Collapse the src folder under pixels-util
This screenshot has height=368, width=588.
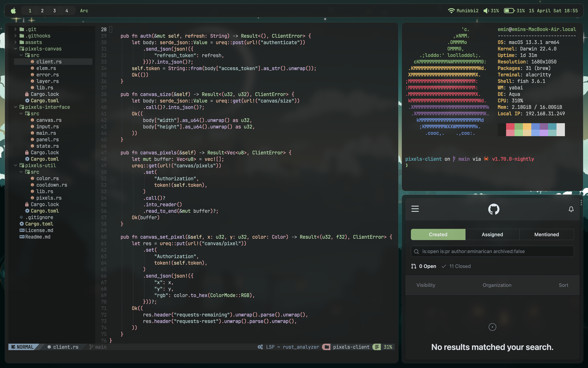pos(21,172)
